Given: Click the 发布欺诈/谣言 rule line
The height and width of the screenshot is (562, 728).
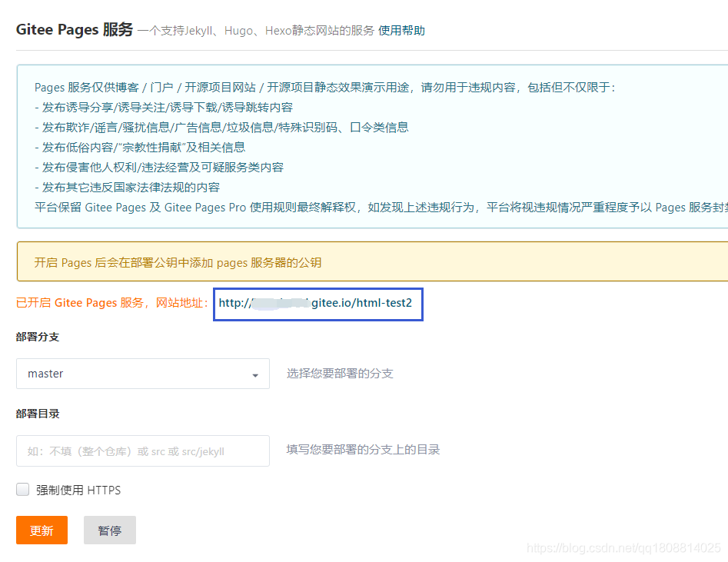Looking at the screenshot, I should tap(221, 128).
